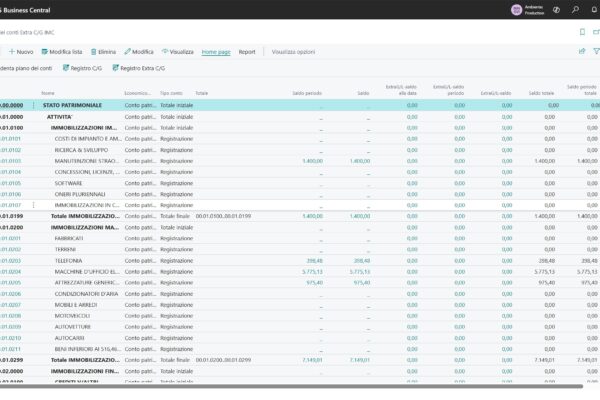
Task: Open the filter pane funnel icon
Action: click(x=596, y=51)
